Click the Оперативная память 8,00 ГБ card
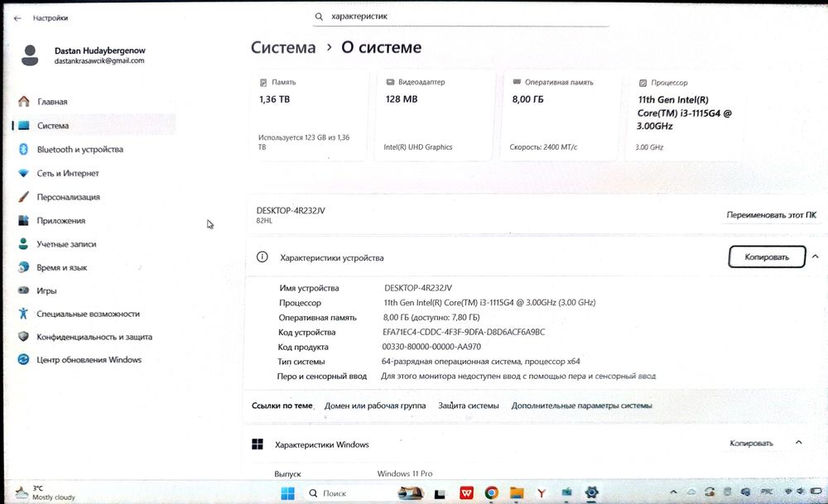Screen dimensions: 828x504 click(x=561, y=115)
